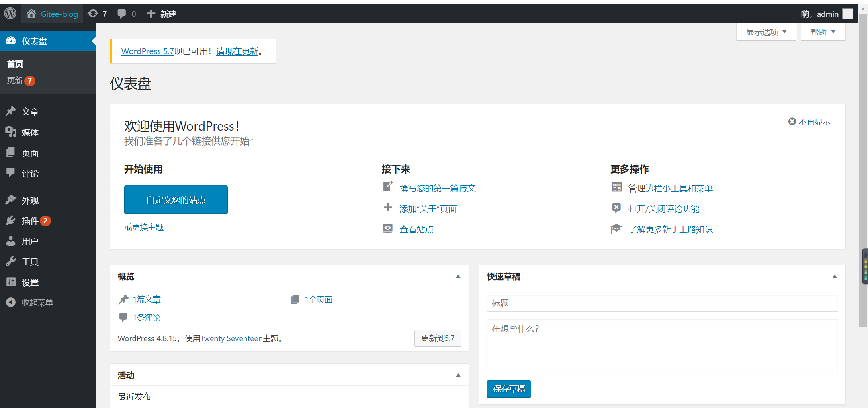Click the 用户 person icon in sidebar
The width and height of the screenshot is (868, 408).
coord(11,241)
